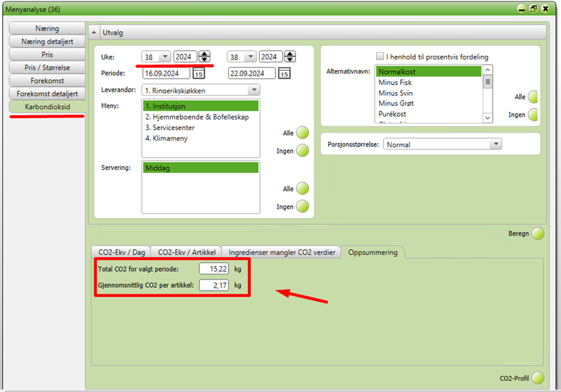Select 'Normalkost' alternative
This screenshot has height=392, width=561.
[429, 71]
